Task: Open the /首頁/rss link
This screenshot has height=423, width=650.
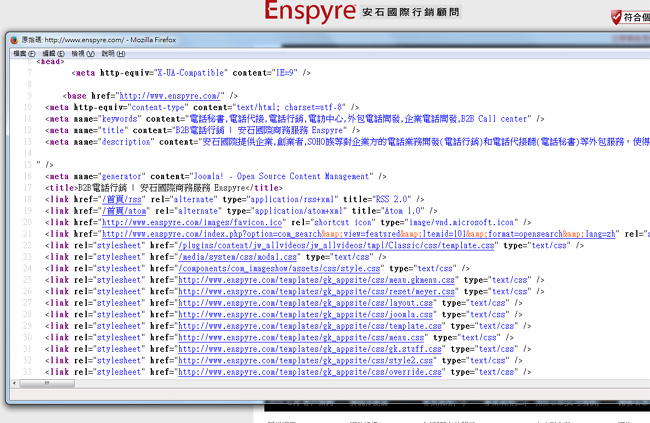Action: point(122,199)
